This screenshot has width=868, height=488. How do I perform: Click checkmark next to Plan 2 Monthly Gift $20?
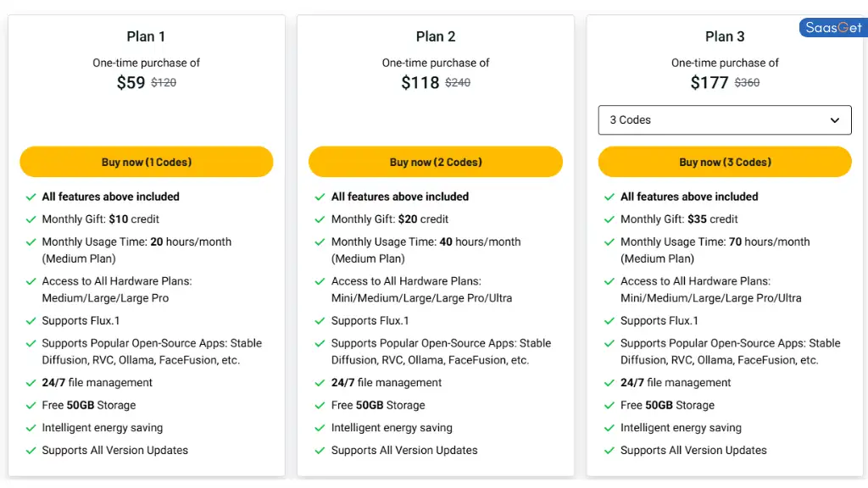pyautogui.click(x=320, y=219)
